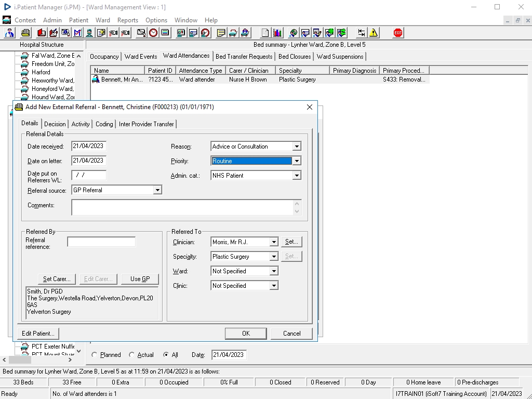This screenshot has height=399, width=532.
Task: Click the Edit Patient... button
Action: click(38, 334)
